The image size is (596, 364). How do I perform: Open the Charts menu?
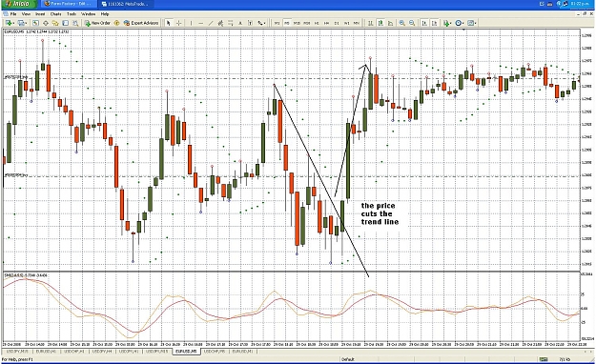click(55, 13)
